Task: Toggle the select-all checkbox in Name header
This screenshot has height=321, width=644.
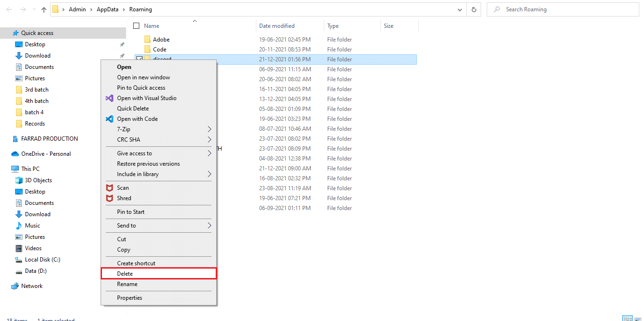Action: click(x=136, y=26)
